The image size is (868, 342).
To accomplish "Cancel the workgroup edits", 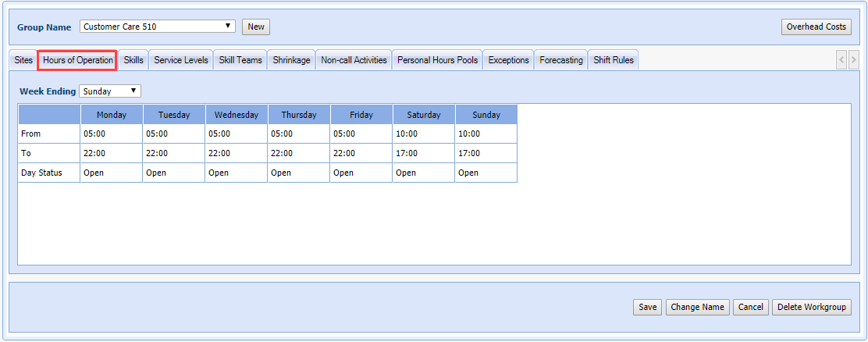I will pos(750,307).
